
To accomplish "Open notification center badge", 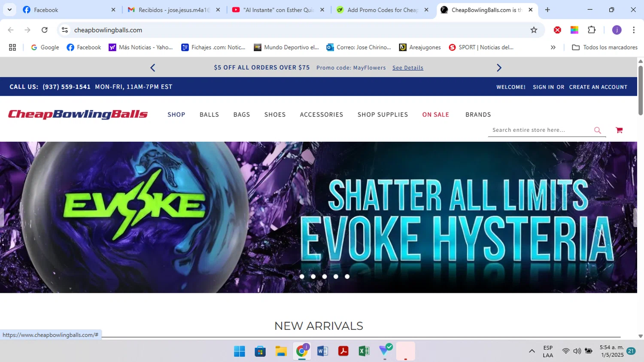I will click(631, 351).
